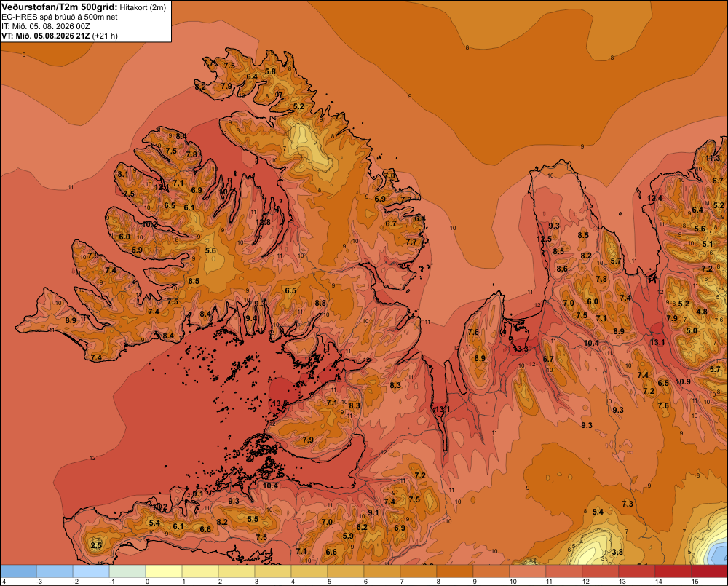Click the 12.4 temperature label in the northeast
Viewport: 728px width, 586px height.
point(654,198)
